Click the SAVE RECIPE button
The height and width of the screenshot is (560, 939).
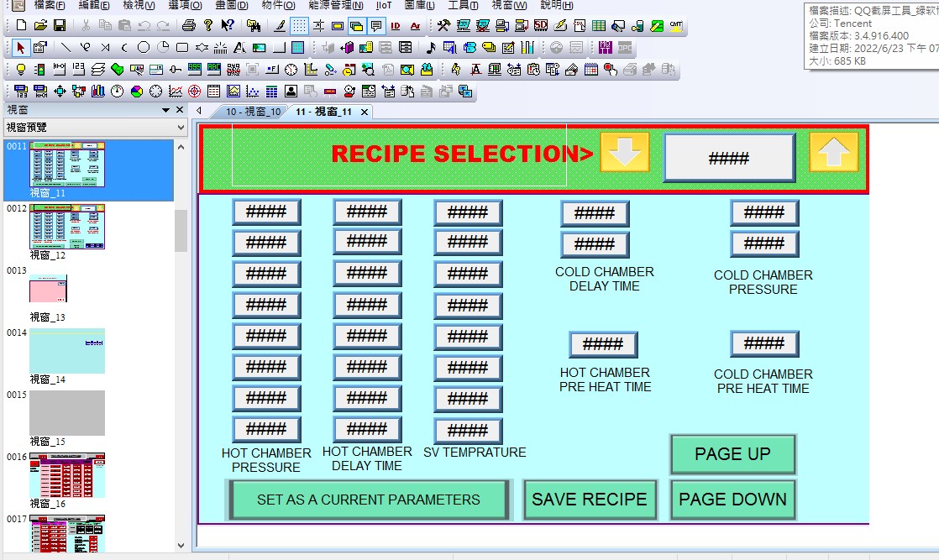point(589,500)
